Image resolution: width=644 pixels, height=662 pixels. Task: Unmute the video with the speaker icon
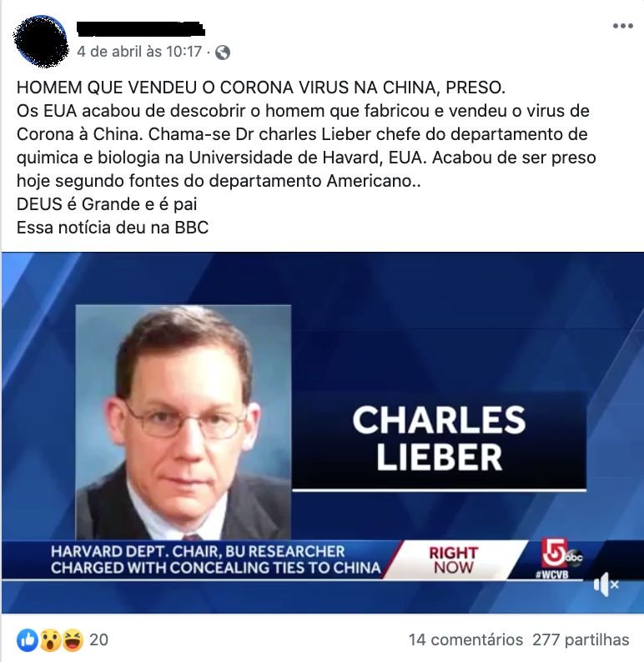coord(605,584)
